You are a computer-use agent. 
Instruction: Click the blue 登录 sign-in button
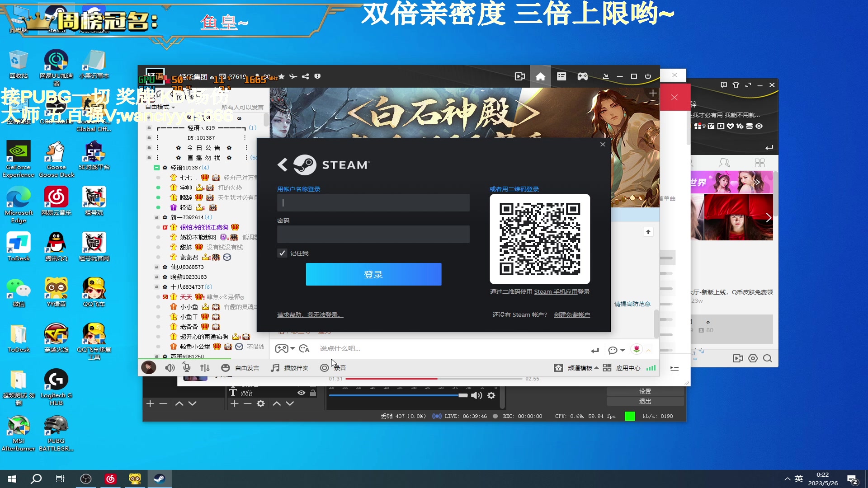click(x=373, y=274)
